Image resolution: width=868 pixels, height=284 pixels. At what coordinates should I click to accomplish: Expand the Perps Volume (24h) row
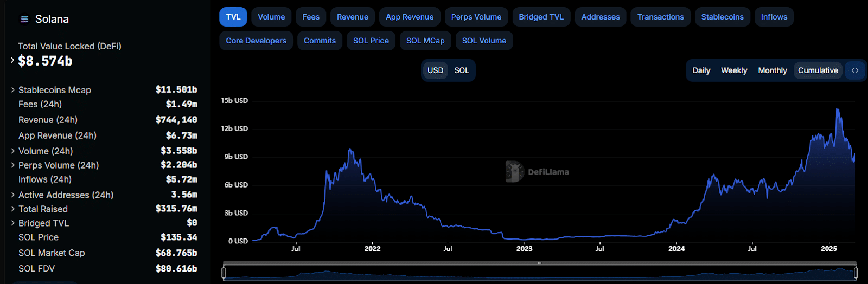[x=12, y=165]
